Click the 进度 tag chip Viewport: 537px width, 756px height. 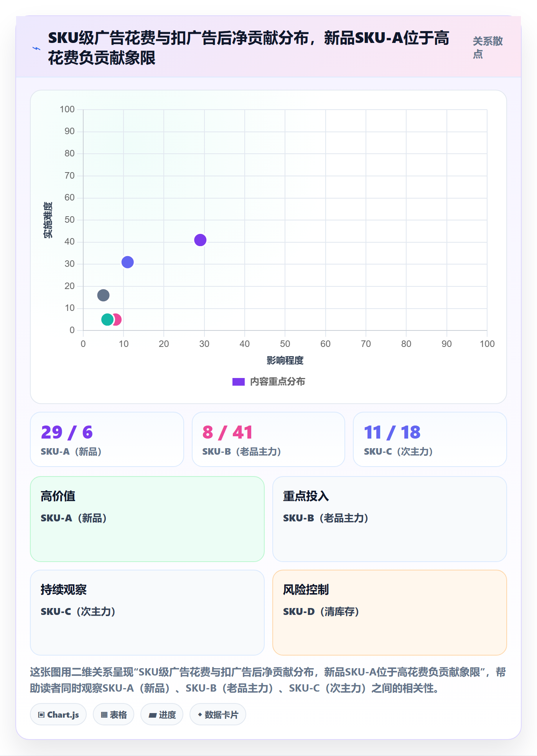(x=162, y=714)
